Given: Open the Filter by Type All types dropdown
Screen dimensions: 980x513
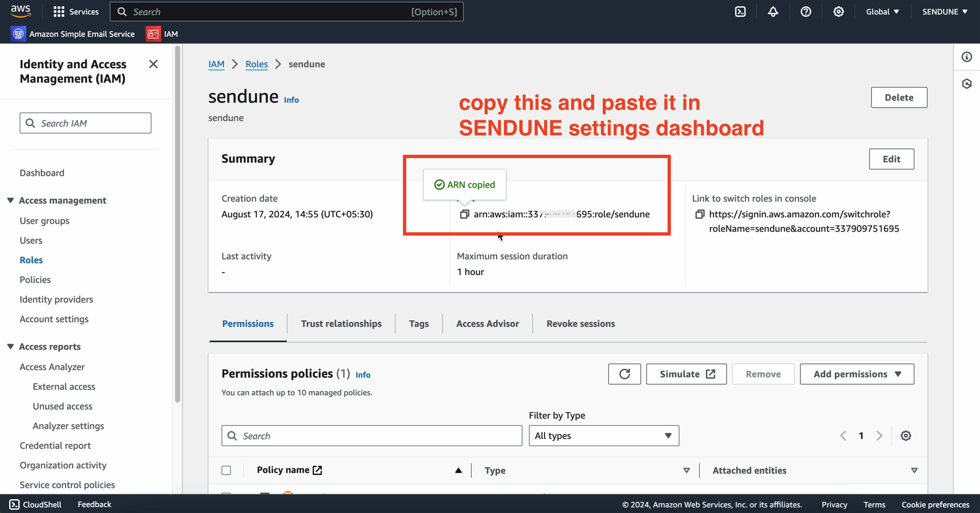Looking at the screenshot, I should click(604, 436).
